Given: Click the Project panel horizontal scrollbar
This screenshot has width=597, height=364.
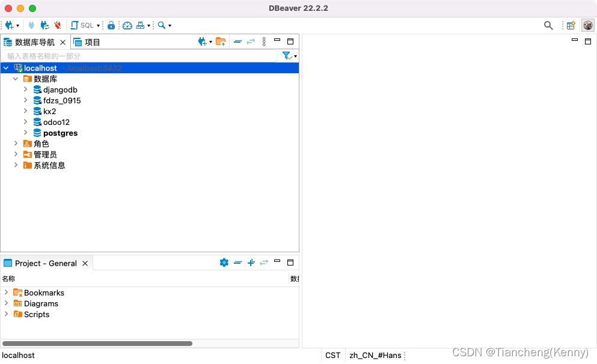Looking at the screenshot, I should (x=97, y=344).
